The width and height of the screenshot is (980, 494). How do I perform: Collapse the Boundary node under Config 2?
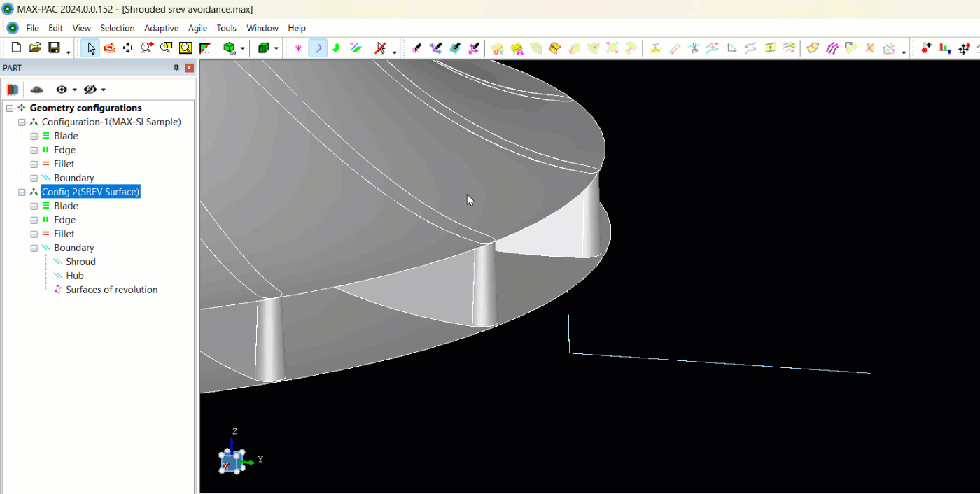[x=34, y=248]
